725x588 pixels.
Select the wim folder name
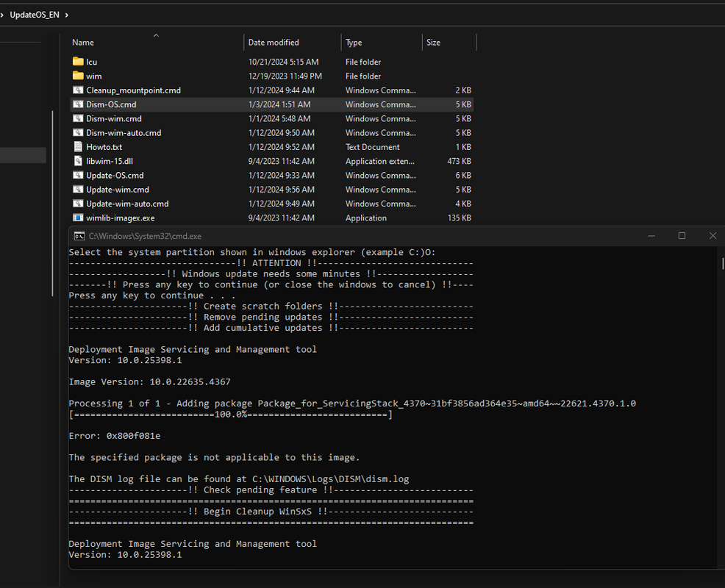click(94, 76)
